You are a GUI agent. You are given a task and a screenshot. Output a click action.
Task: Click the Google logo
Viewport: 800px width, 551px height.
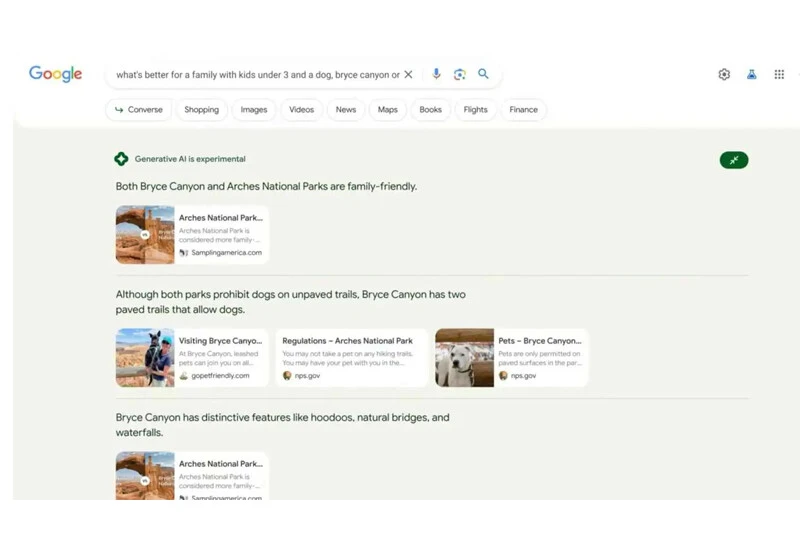pyautogui.click(x=55, y=74)
